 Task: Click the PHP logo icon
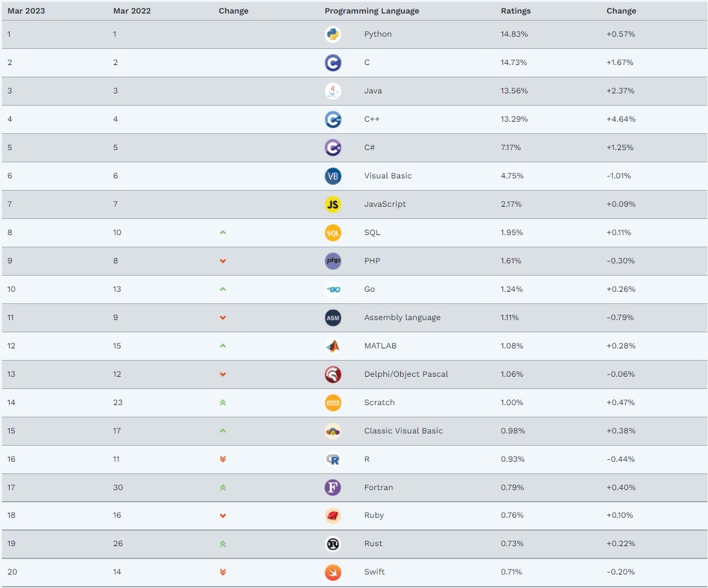click(x=332, y=261)
